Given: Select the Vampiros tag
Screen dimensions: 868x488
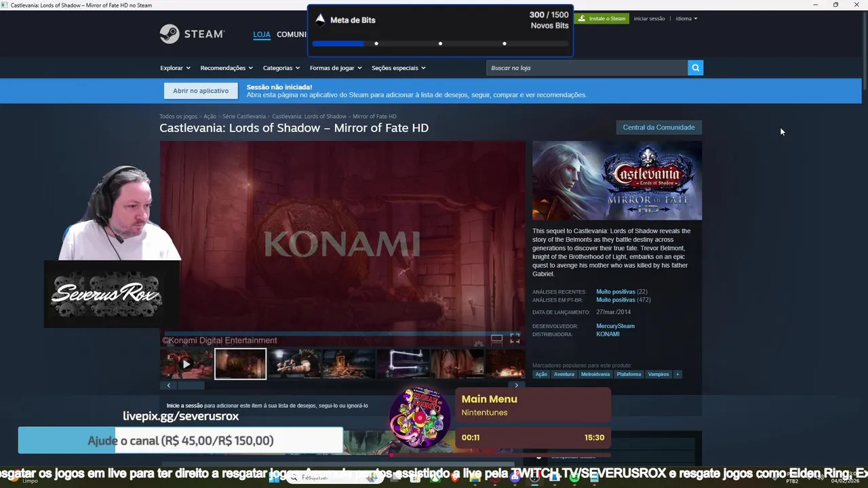Looking at the screenshot, I should (658, 374).
